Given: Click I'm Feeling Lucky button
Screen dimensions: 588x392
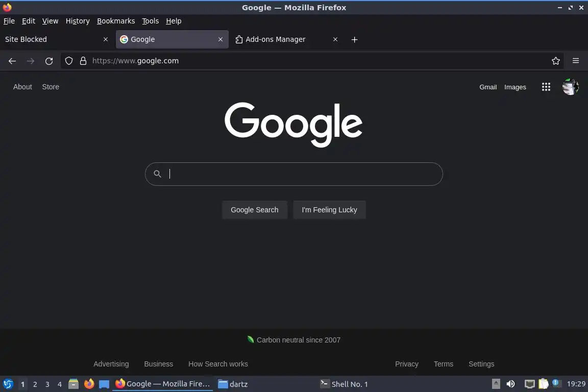Looking at the screenshot, I should tap(329, 210).
